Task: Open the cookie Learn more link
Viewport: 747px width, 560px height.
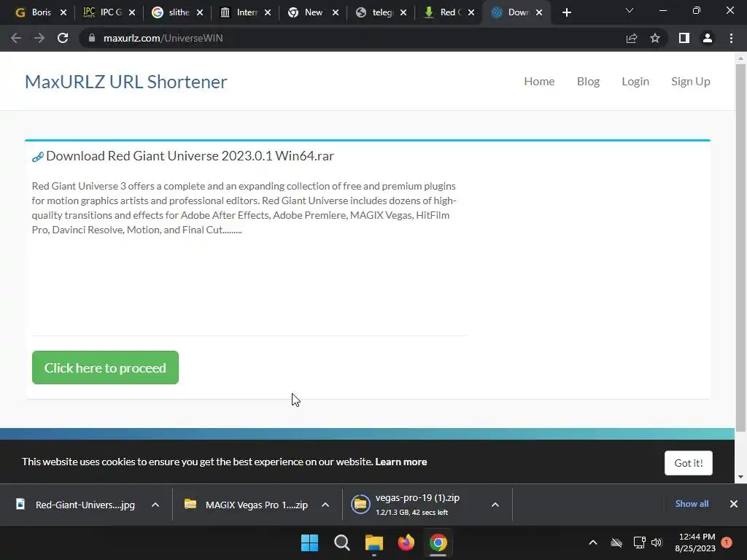Action: coord(401,462)
